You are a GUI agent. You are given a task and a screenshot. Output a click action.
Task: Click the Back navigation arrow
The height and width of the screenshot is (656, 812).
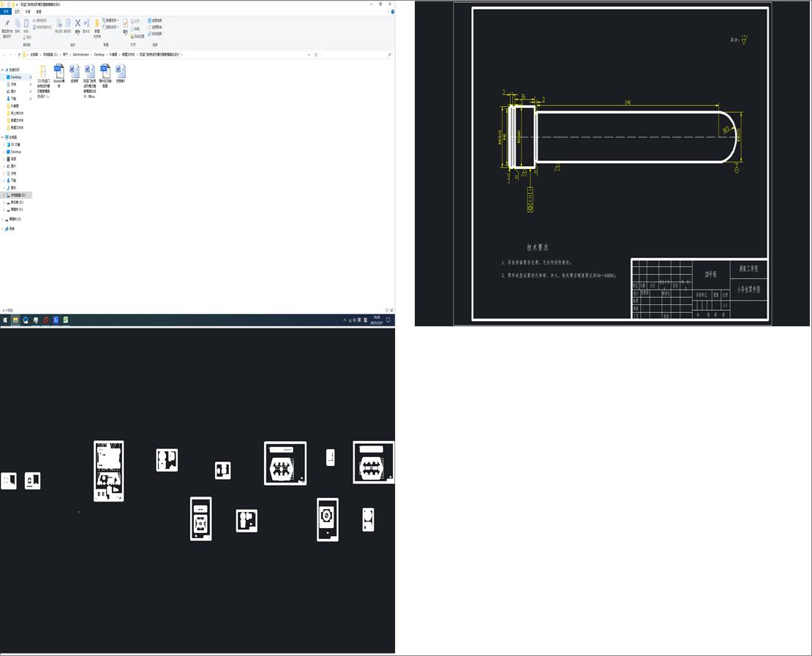4,54
